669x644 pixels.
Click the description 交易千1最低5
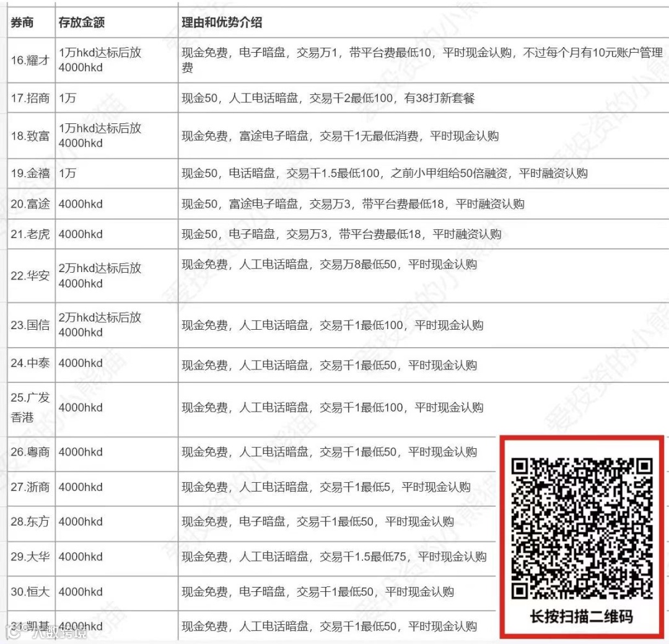(x=326, y=487)
